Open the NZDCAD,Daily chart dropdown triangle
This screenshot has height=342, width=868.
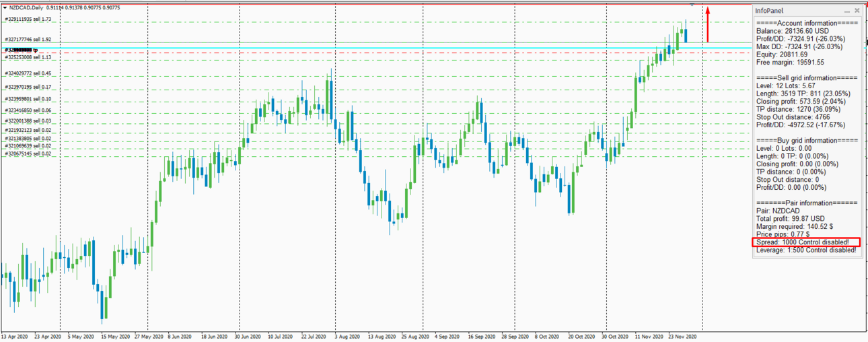tap(5, 7)
